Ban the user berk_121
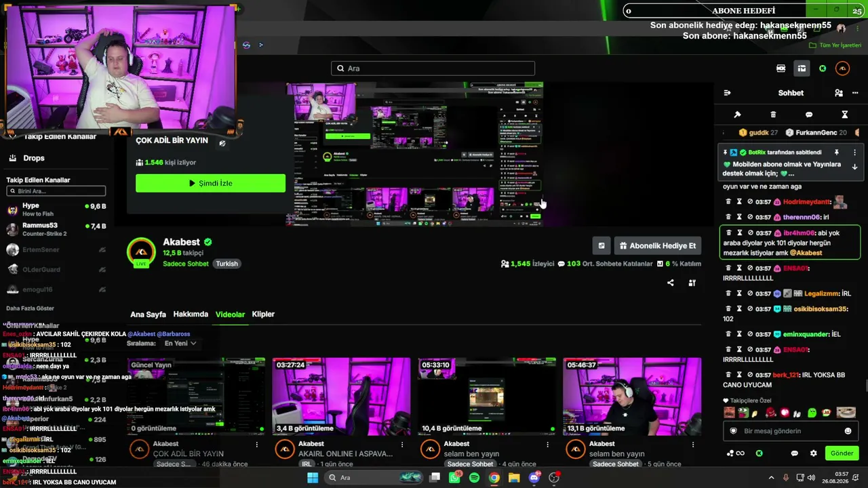This screenshot has width=868, height=488. point(751,375)
